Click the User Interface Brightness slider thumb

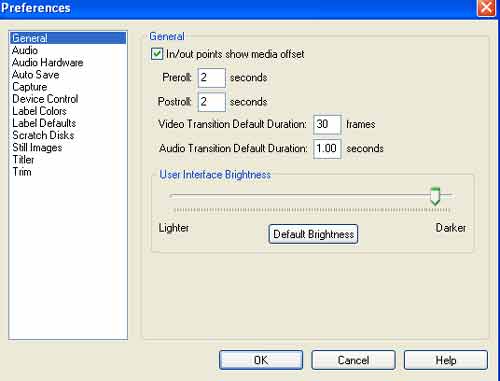(435, 196)
